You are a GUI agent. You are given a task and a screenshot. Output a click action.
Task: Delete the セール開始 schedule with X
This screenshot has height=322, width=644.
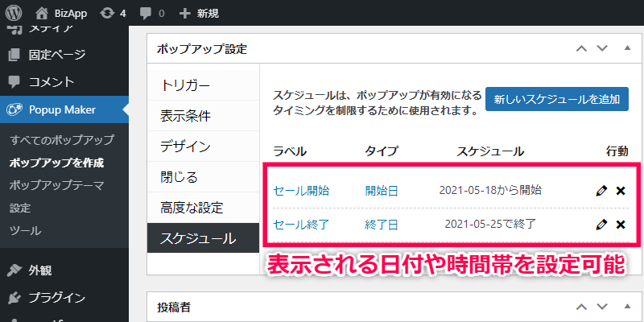click(x=621, y=191)
